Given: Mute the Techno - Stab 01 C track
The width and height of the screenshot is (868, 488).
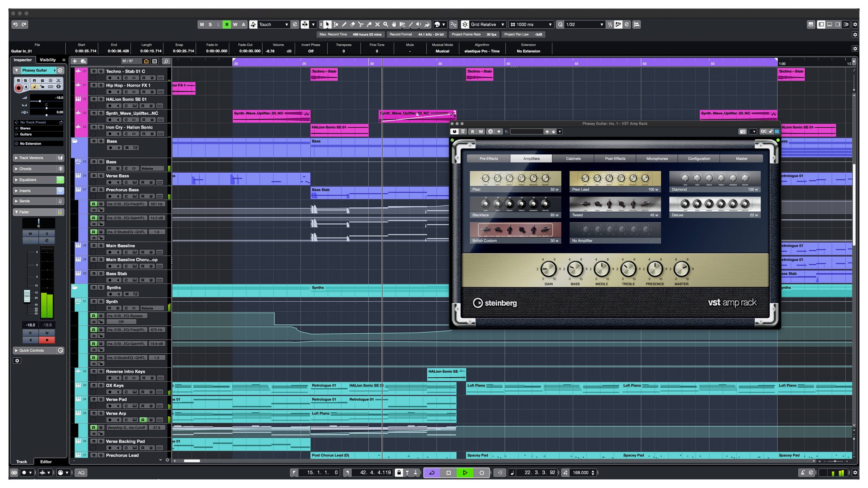Looking at the screenshot, I should coord(94,71).
